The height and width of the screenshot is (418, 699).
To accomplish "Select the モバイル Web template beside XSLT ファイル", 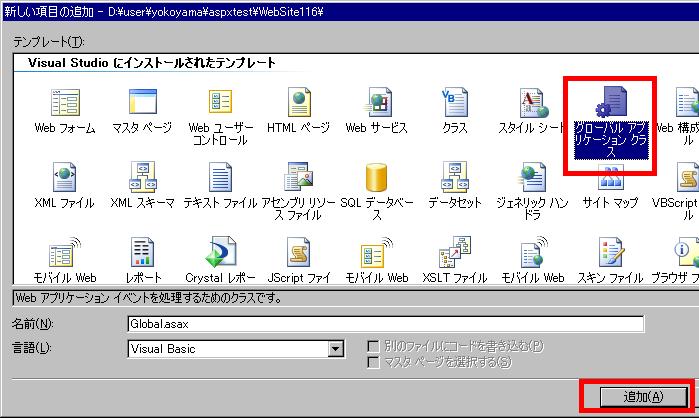I will tap(533, 252).
